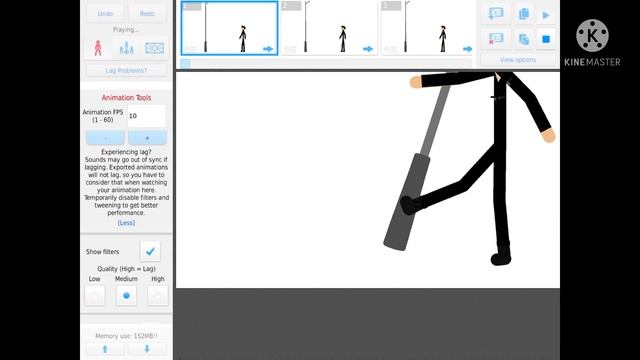This screenshot has height=360, width=640.
Task: Click the tween arrow on frame 1
Action: tap(268, 49)
